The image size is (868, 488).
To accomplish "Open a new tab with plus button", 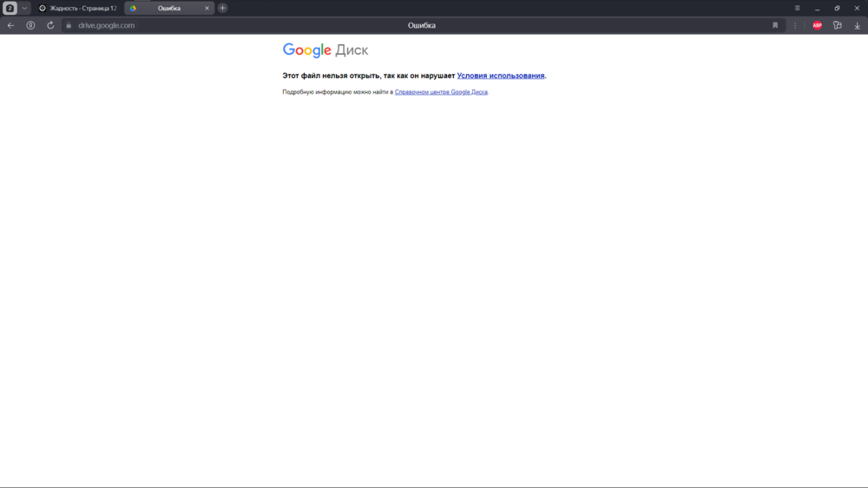I will pos(222,9).
